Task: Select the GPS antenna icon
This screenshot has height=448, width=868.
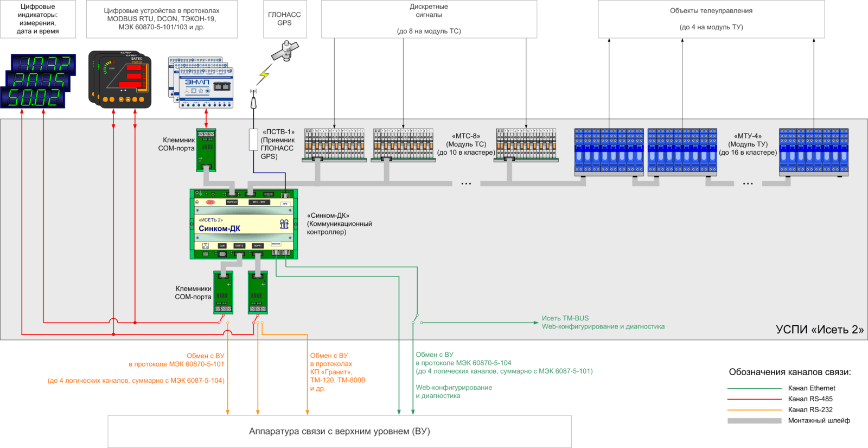Action: pos(253,98)
